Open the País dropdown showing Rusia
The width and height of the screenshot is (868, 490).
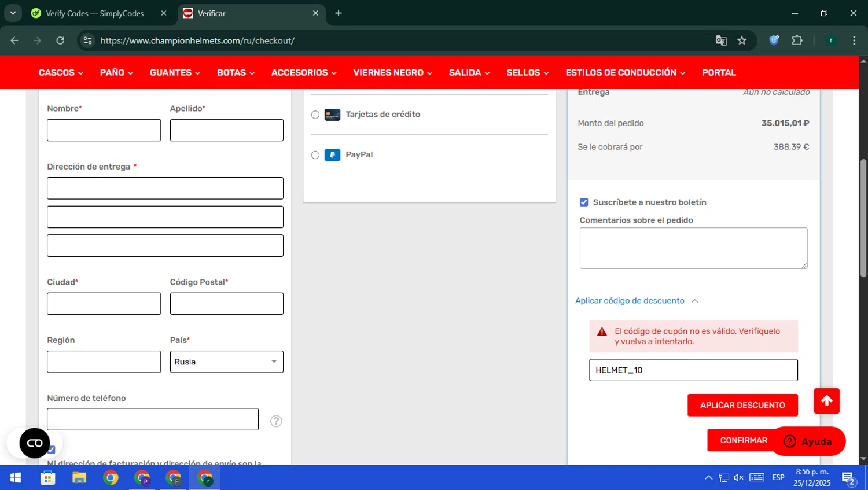(227, 362)
